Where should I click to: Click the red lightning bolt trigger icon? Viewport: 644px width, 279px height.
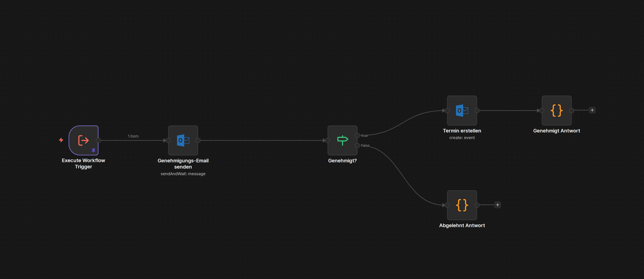[61, 140]
